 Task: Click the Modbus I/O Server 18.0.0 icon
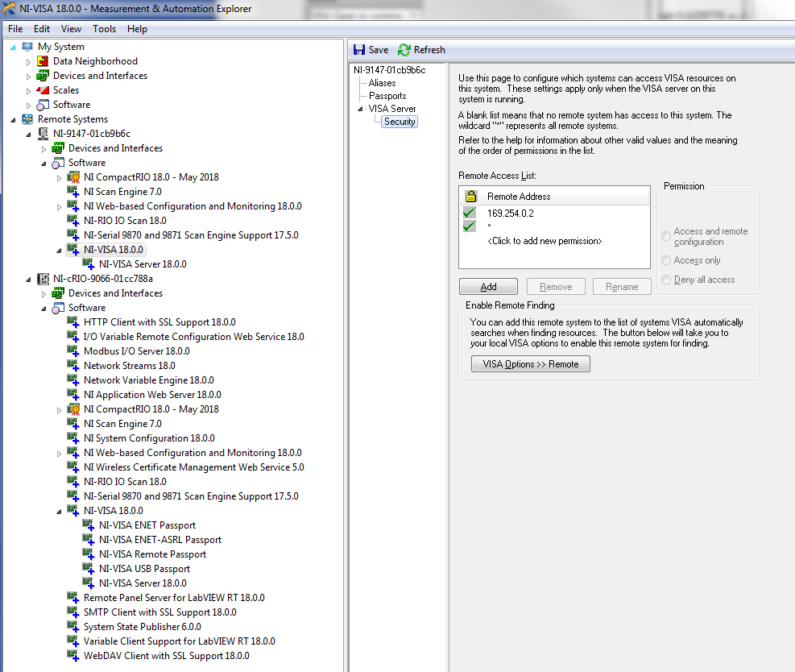click(73, 351)
